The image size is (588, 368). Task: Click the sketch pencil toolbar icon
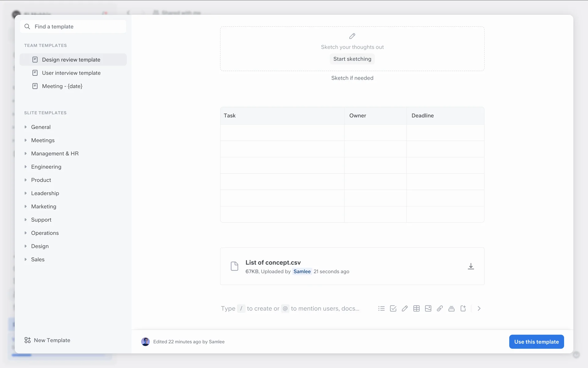(x=405, y=309)
